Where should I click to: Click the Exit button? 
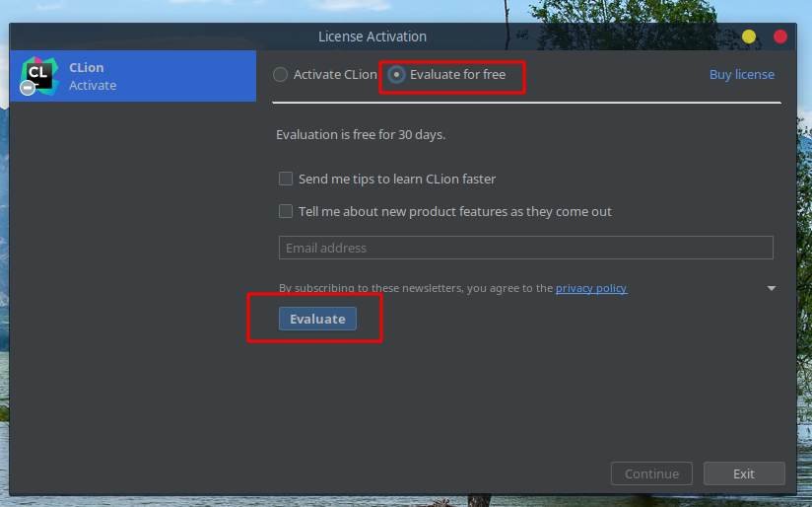pos(744,473)
